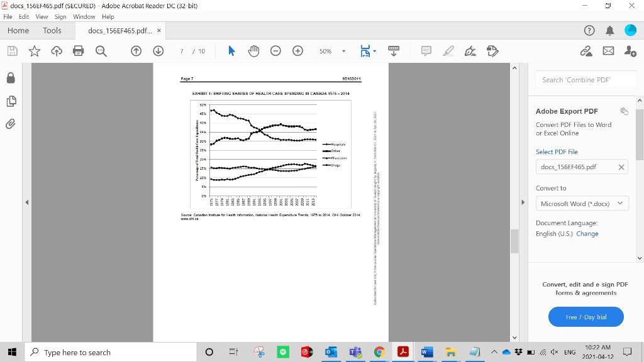Click the Export PDF copy icon
Screen dimensions: 644x362
[625, 111]
